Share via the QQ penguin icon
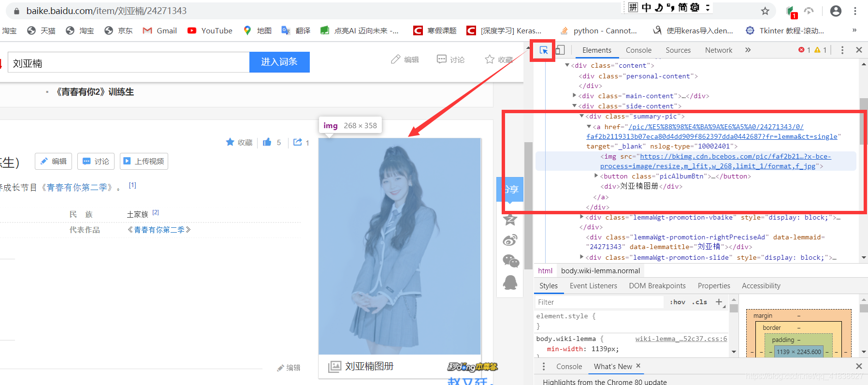 (510, 282)
